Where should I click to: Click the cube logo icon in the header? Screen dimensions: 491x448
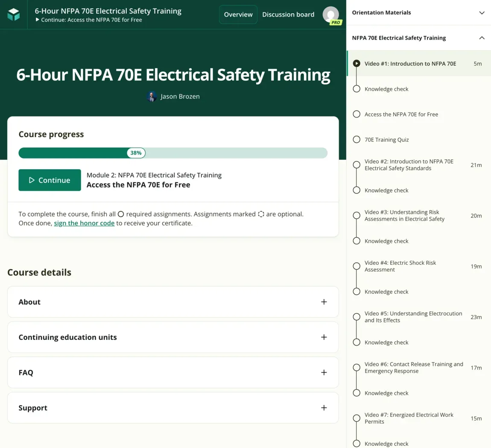(14, 15)
